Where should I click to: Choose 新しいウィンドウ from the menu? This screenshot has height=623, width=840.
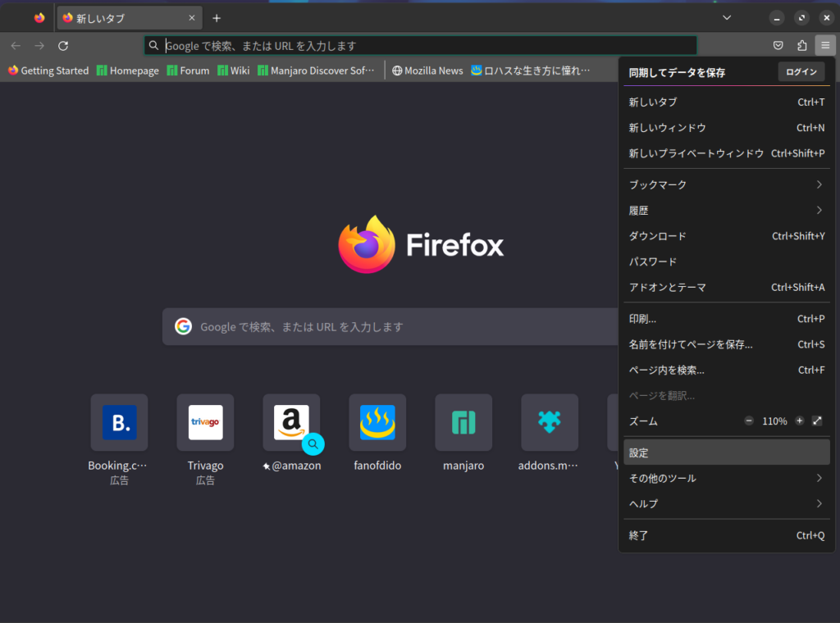727,127
